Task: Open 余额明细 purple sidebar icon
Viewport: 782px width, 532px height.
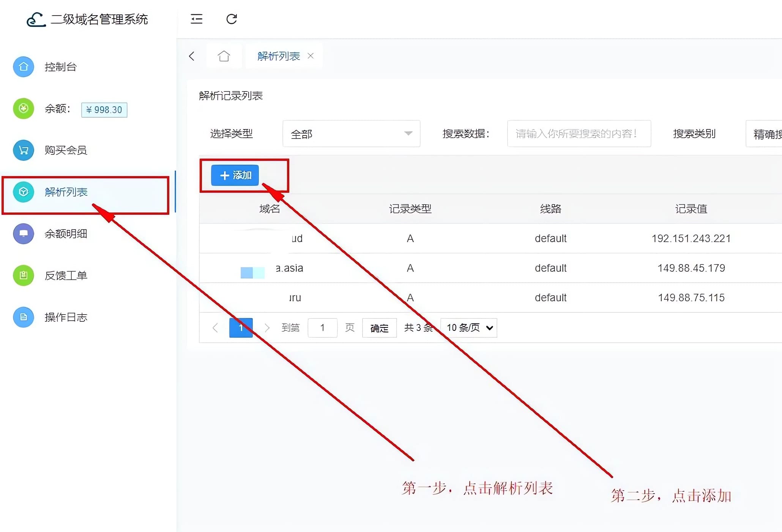Action: click(24, 234)
